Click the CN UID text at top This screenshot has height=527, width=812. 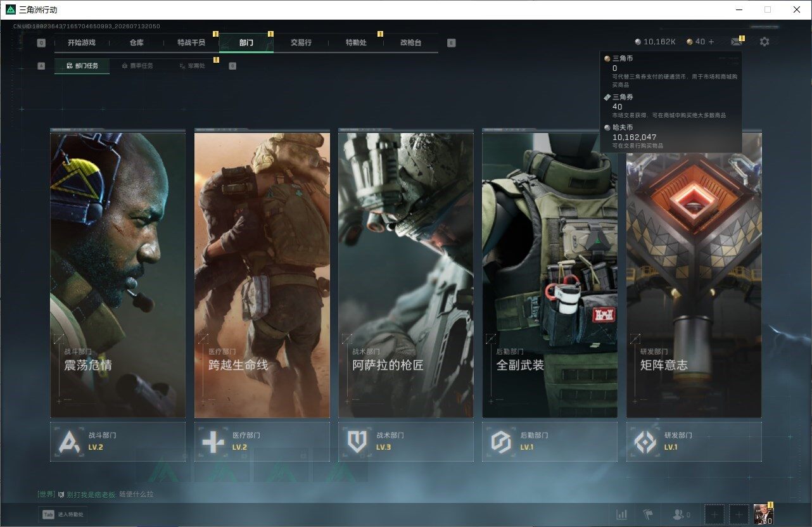pyautogui.click(x=86, y=26)
